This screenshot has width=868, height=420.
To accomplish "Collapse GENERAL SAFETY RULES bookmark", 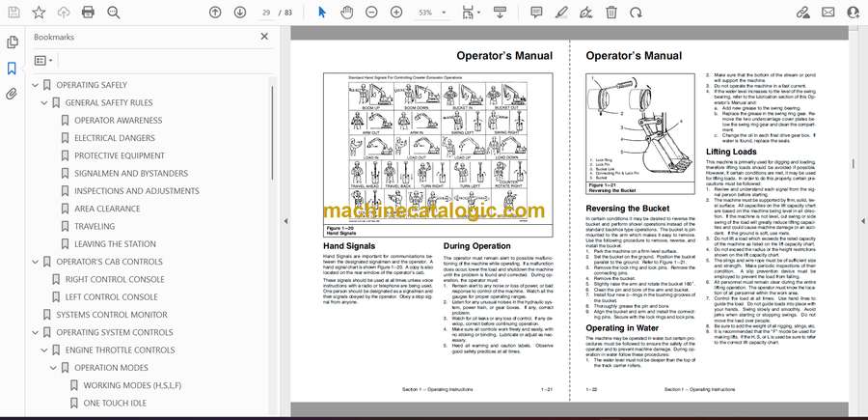I will click(x=44, y=103).
